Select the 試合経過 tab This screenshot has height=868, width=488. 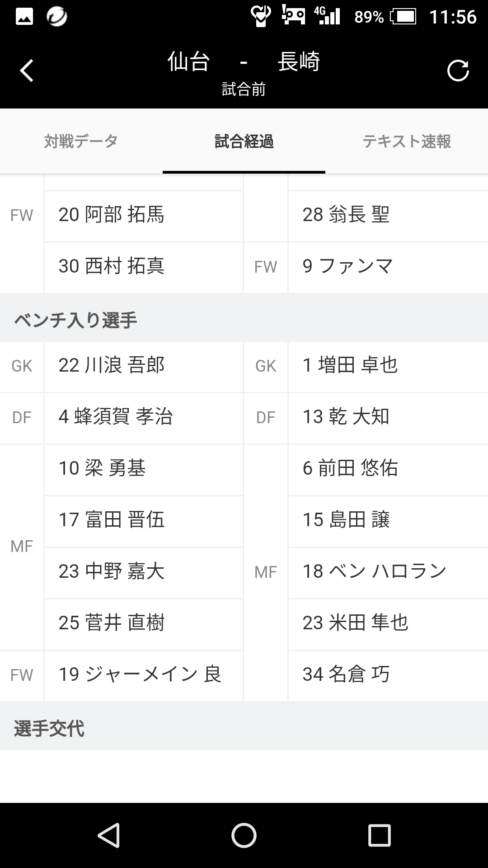[244, 142]
